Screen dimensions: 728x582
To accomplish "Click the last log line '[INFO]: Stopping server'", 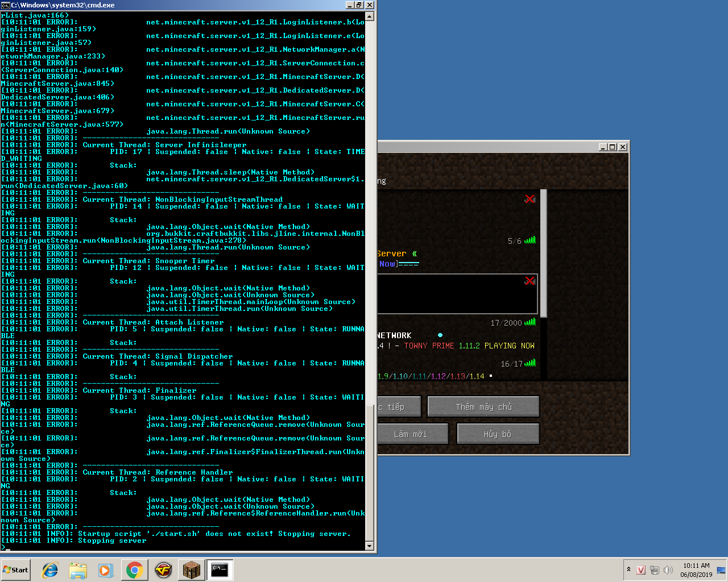I will 74,541.
